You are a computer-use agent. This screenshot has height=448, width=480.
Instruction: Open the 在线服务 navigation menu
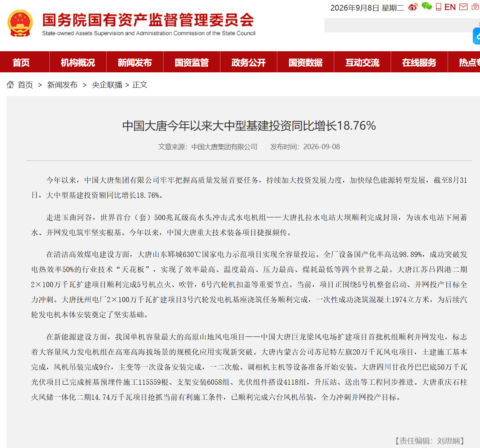[419, 63]
